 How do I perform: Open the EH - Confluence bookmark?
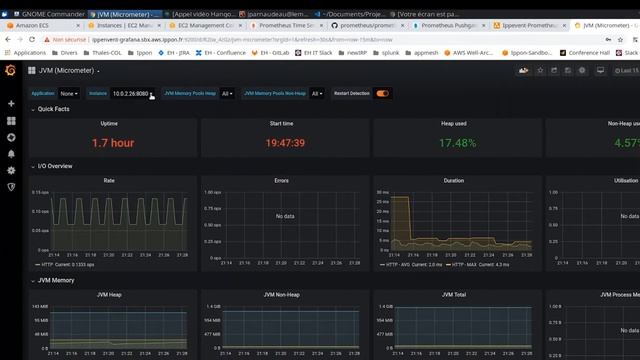click(221, 53)
